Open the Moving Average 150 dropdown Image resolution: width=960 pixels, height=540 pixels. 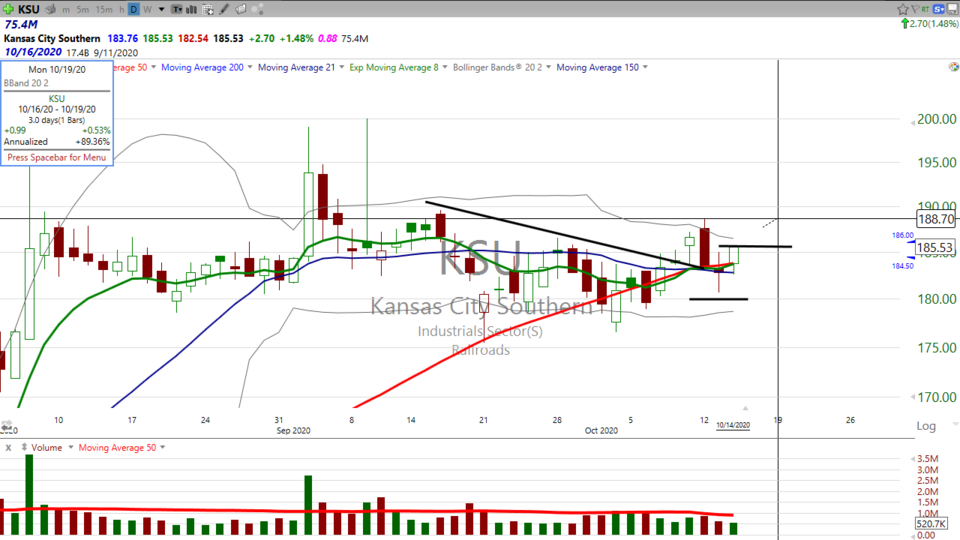click(x=645, y=67)
